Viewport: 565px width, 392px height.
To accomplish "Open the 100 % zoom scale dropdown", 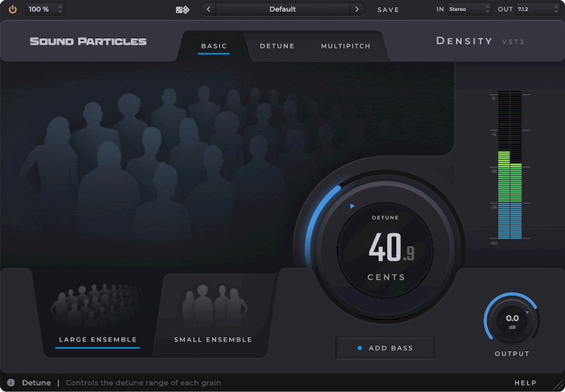I will [45, 9].
